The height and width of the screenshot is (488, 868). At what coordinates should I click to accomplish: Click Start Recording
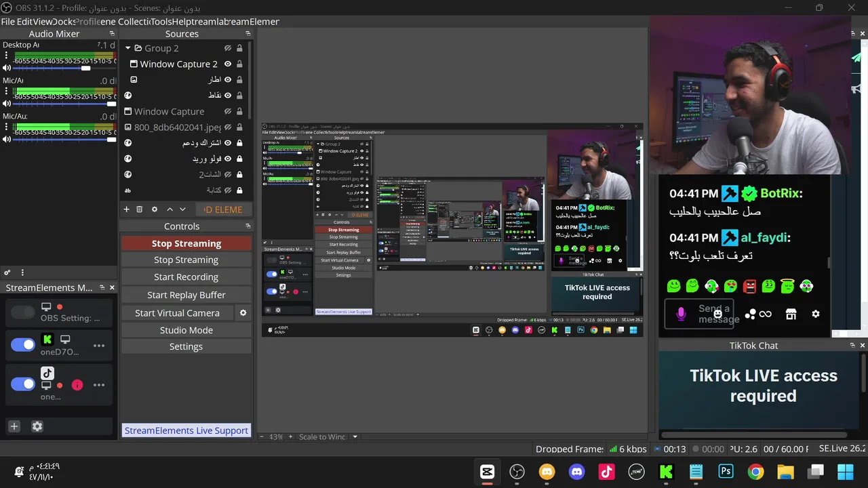pos(186,277)
